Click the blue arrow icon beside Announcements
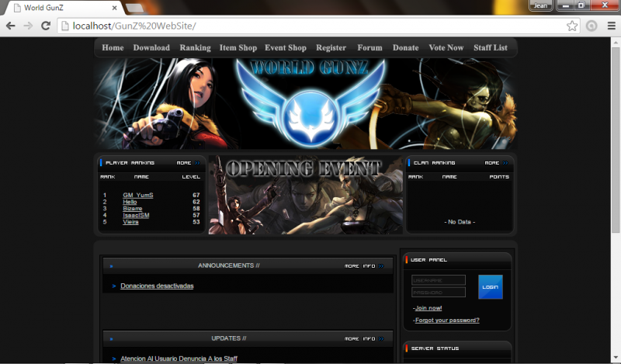Screen dimensions: 621x364 [x=111, y=266]
